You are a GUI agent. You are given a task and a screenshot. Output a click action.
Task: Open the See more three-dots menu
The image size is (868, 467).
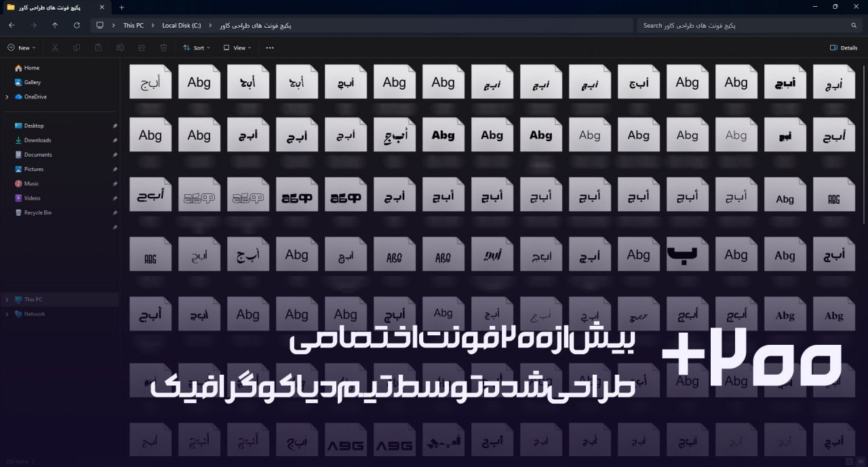pos(270,48)
